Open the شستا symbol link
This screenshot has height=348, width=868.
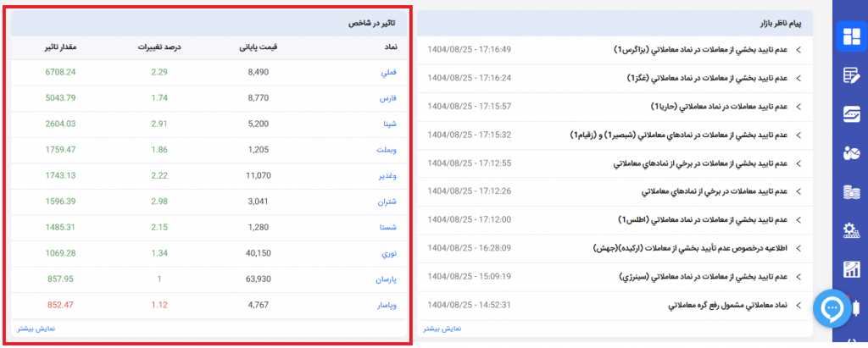pos(389,228)
